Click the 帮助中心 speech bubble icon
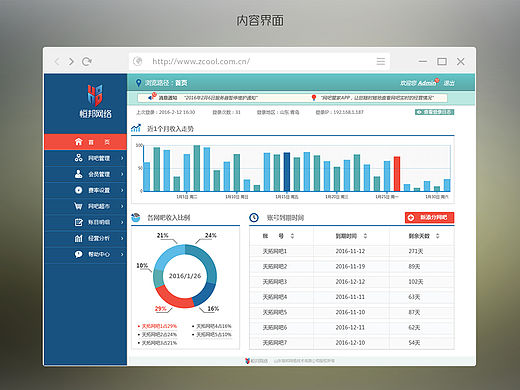This screenshot has height=390, width=520. [x=78, y=254]
